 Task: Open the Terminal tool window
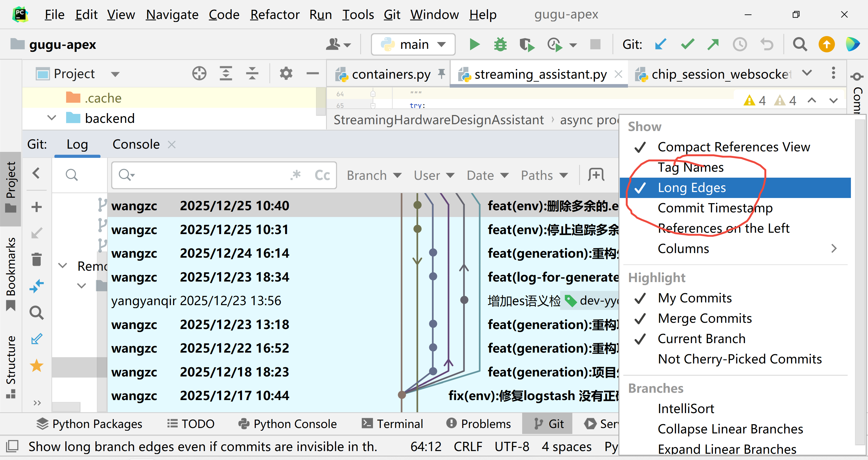pos(392,424)
